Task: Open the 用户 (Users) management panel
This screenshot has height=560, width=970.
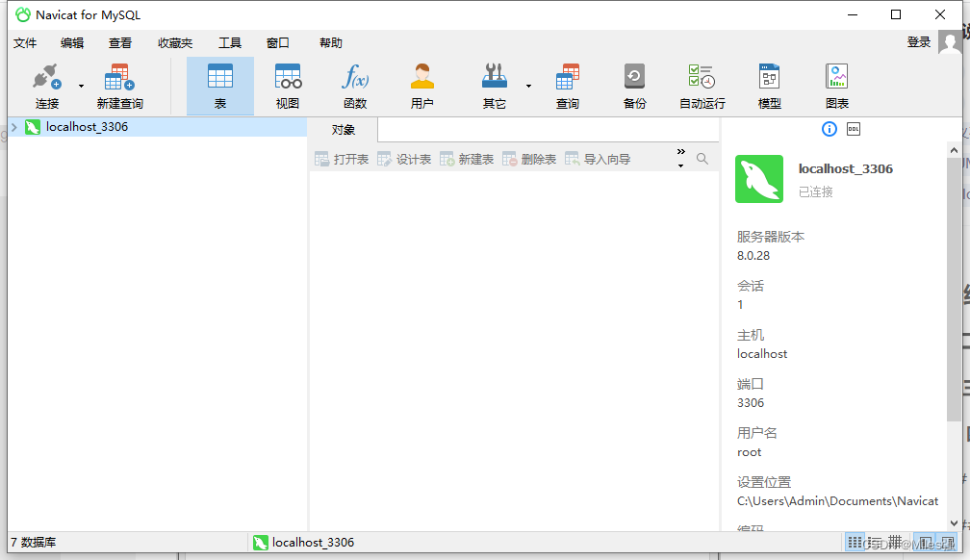Action: coord(421,85)
